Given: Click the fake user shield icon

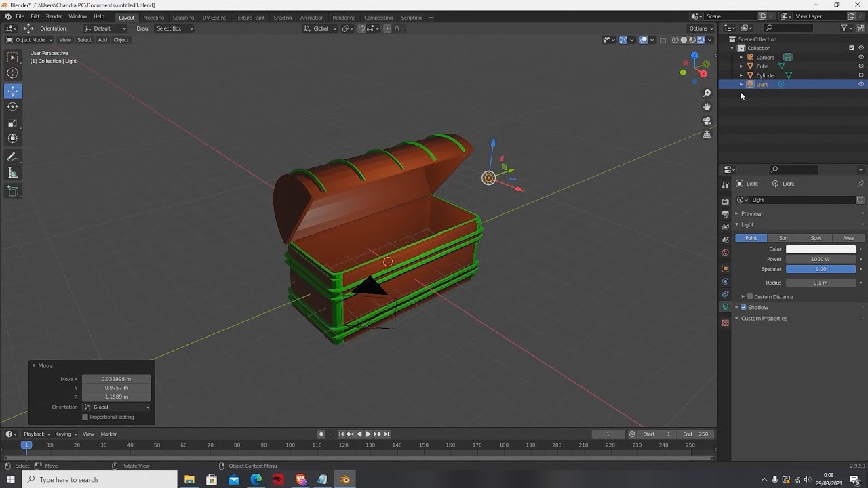Looking at the screenshot, I should click(x=861, y=200).
